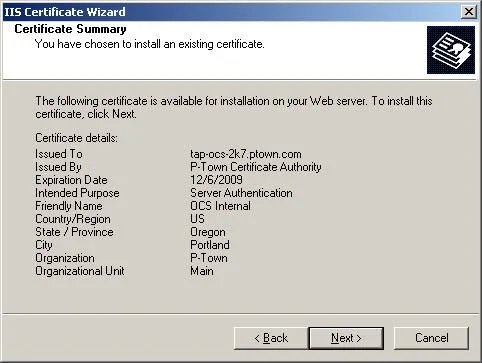482x363 pixels.
Task: Click the Organizational Unit value 'Main'
Action: click(202, 271)
